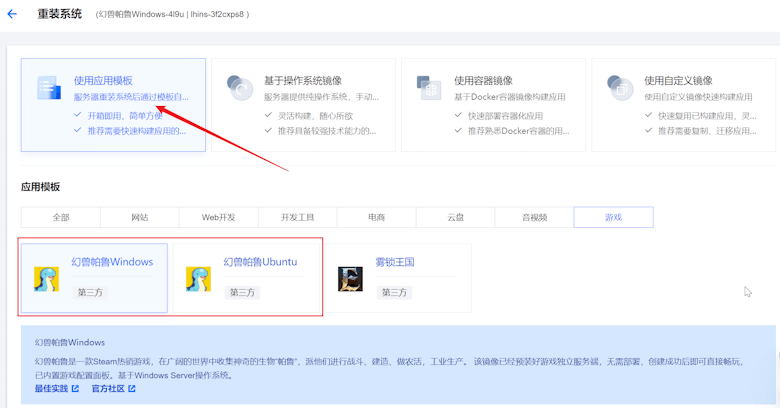Click 开箱即用，简单方便 bullet text
The height and width of the screenshot is (408, 780).
coord(125,116)
